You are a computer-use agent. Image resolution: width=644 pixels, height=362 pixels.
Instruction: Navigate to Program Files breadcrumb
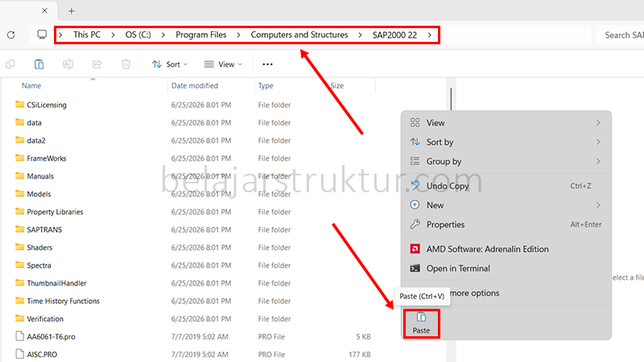[200, 35]
